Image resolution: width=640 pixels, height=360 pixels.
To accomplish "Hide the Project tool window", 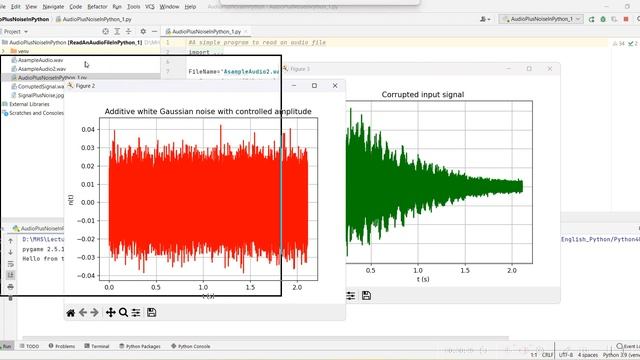I will coord(154,31).
